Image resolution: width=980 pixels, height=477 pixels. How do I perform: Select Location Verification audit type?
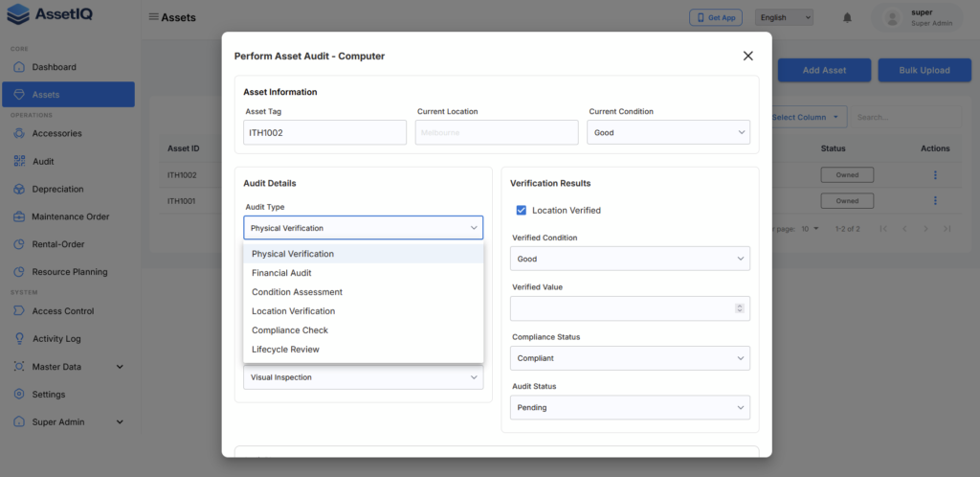pyautogui.click(x=363, y=311)
